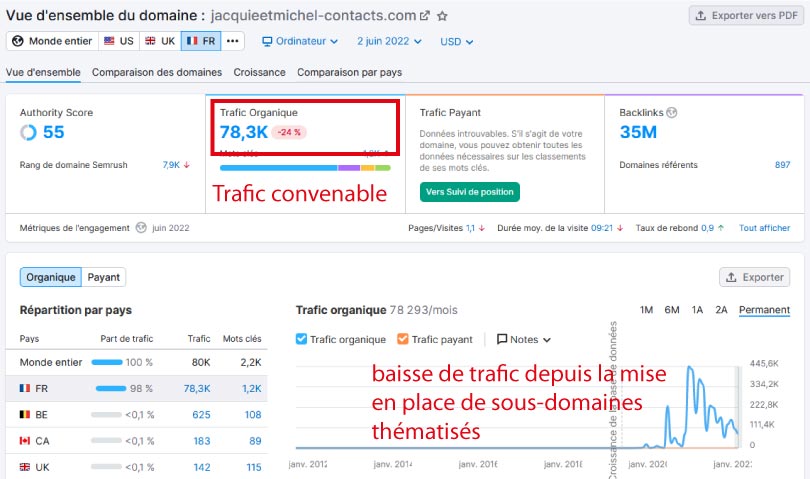
Task: Click the 35M backlinks value
Action: click(638, 132)
